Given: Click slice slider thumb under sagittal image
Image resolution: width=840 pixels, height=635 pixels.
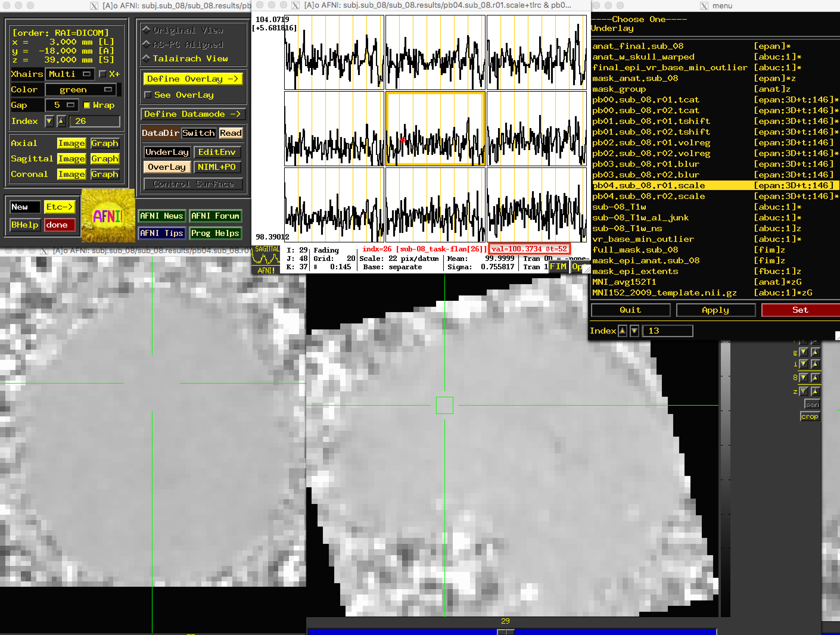Looking at the screenshot, I should tap(506, 632).
